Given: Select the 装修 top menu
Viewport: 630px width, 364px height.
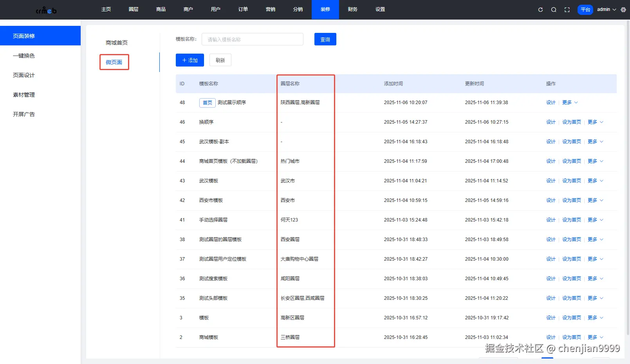Looking at the screenshot, I should pyautogui.click(x=325, y=9).
